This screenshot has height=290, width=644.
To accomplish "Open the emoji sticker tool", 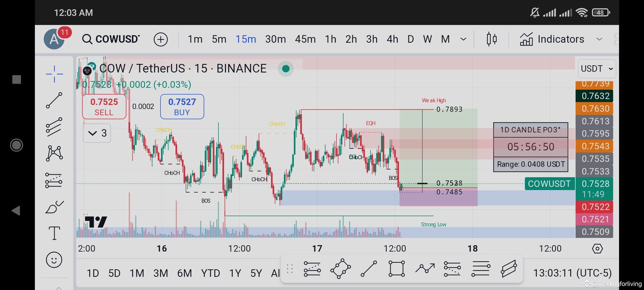I will pyautogui.click(x=54, y=260).
